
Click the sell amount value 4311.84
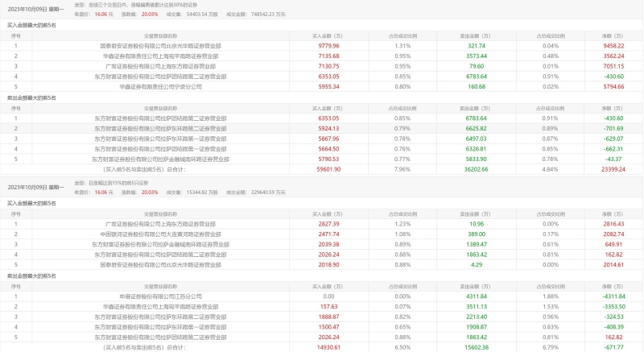click(469, 296)
